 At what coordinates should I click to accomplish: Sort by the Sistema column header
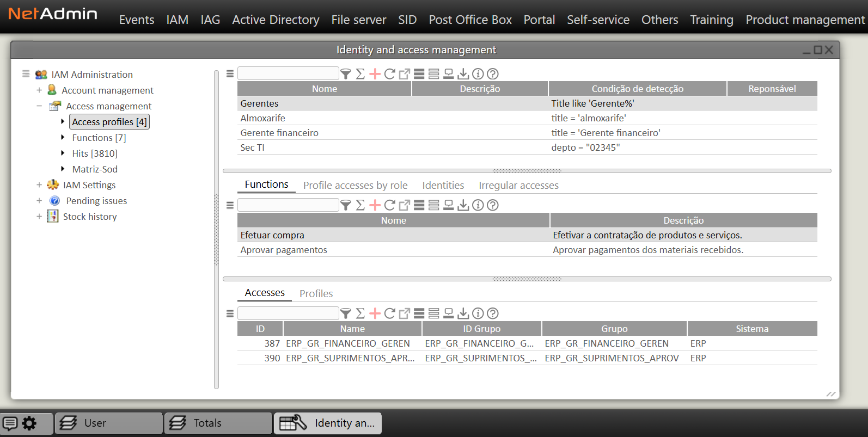click(x=753, y=329)
